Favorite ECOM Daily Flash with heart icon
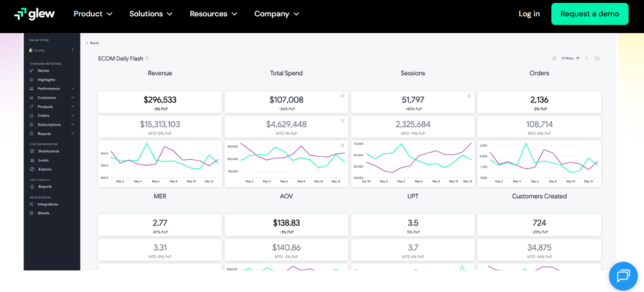This screenshot has height=292, width=644. point(147,58)
